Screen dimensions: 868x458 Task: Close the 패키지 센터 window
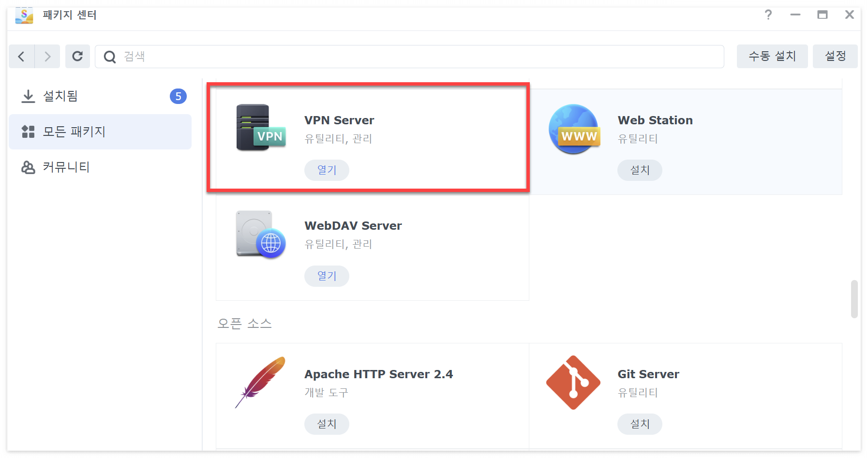pyautogui.click(x=850, y=15)
